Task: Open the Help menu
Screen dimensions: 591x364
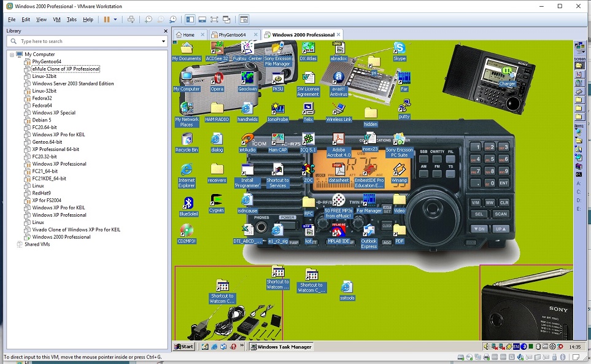Action: click(x=88, y=19)
